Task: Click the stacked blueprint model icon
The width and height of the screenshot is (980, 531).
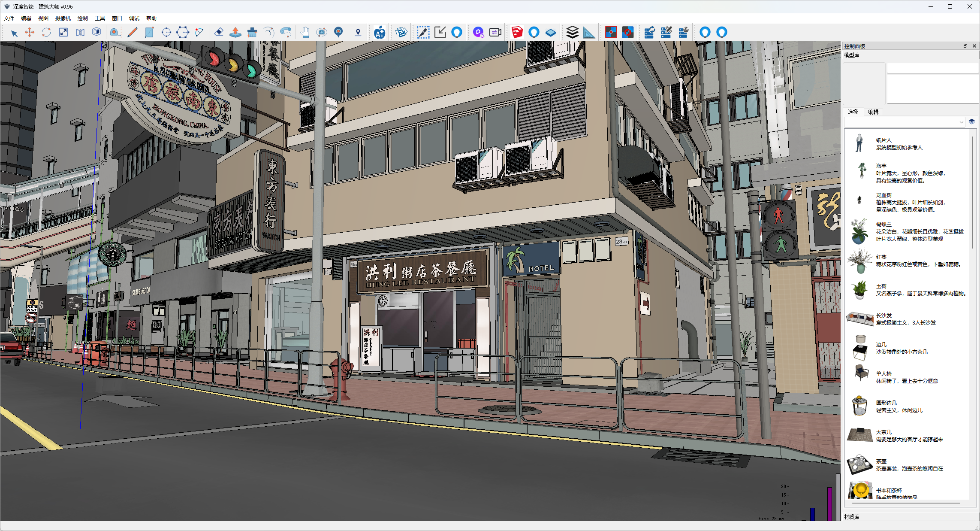Action: (401, 33)
